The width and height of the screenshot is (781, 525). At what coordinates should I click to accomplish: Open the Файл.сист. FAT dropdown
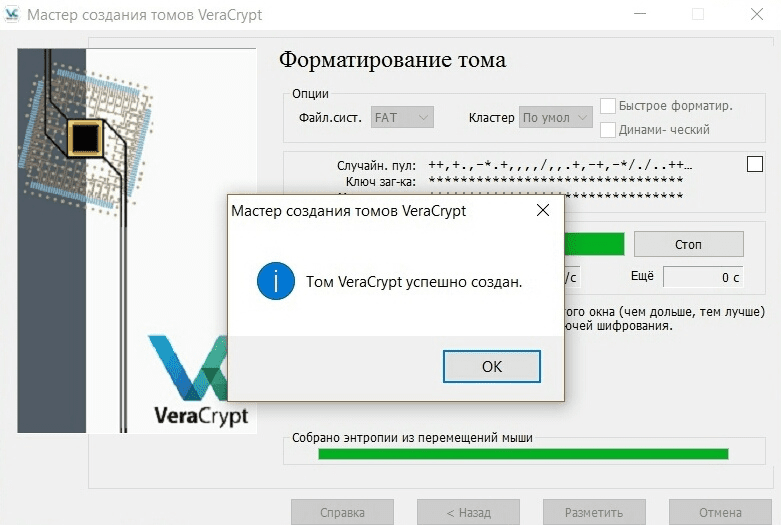[402, 118]
